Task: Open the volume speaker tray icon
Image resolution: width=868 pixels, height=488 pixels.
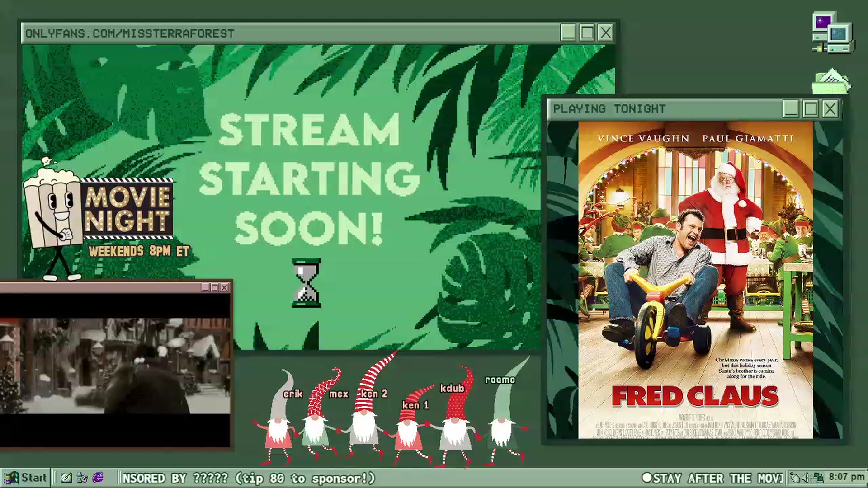Action: [806, 478]
